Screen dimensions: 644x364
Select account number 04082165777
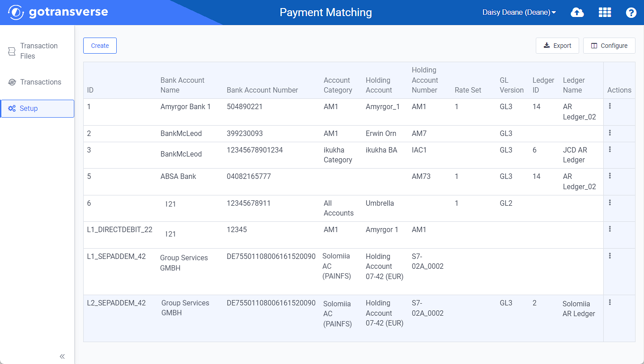[249, 176]
